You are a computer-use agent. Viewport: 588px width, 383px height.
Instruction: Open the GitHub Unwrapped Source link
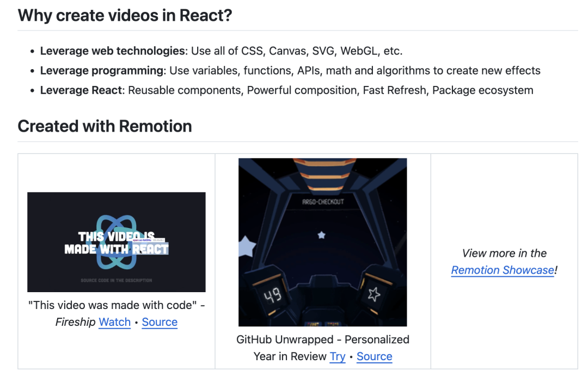[374, 356]
